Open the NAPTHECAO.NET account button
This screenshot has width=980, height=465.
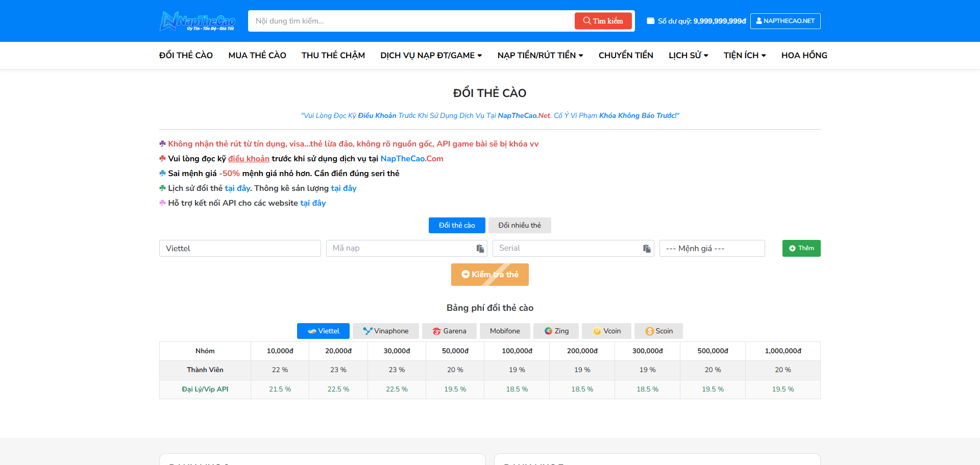tap(785, 21)
